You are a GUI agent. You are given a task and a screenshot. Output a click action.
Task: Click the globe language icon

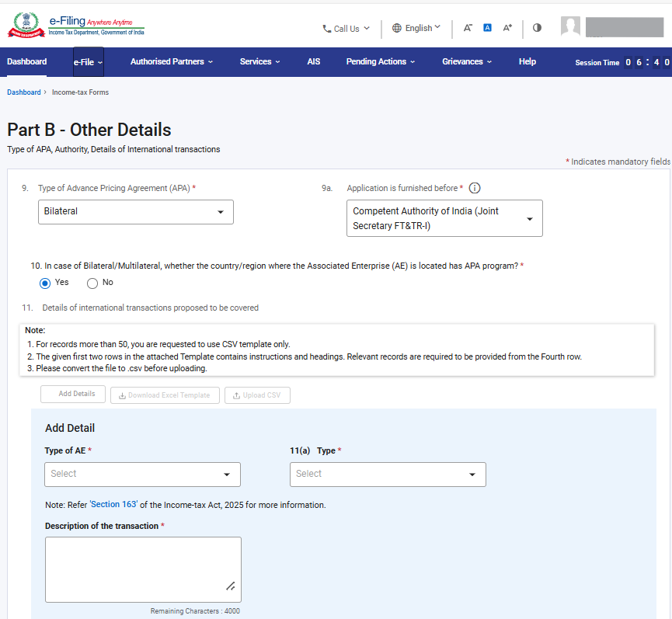[397, 28]
